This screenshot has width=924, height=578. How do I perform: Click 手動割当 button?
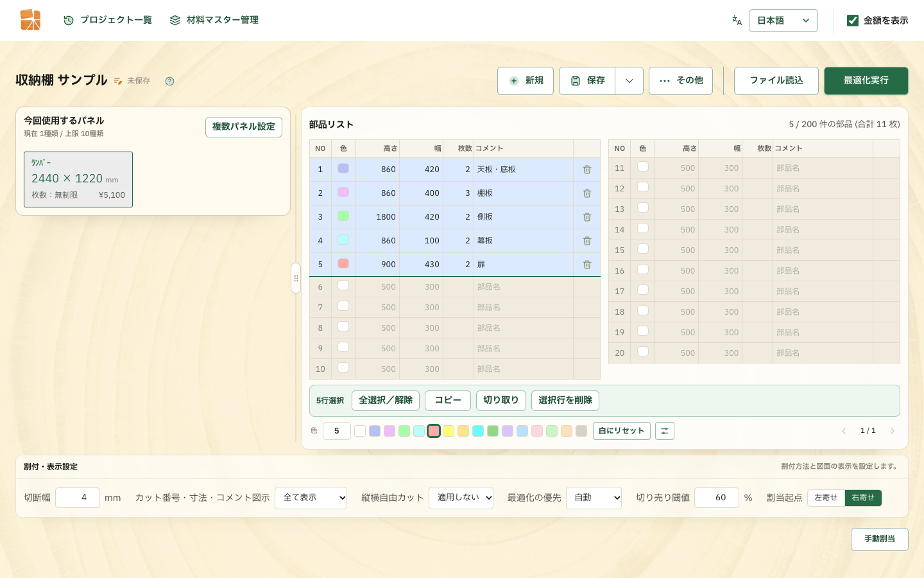(x=880, y=539)
